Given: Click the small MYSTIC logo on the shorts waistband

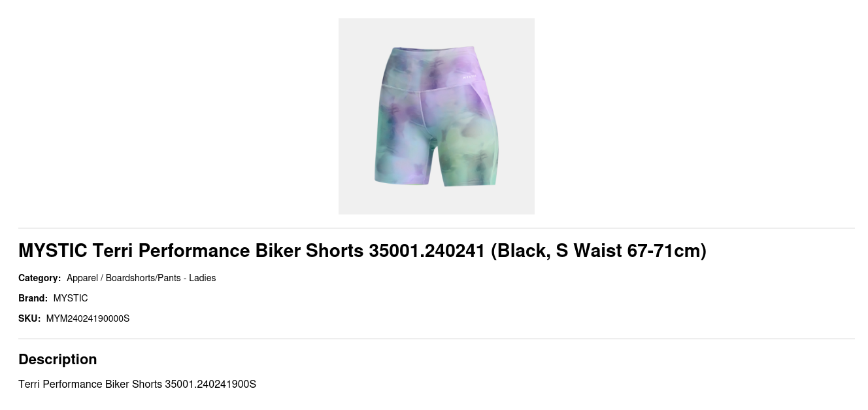Looking at the screenshot, I should pyautogui.click(x=469, y=76).
